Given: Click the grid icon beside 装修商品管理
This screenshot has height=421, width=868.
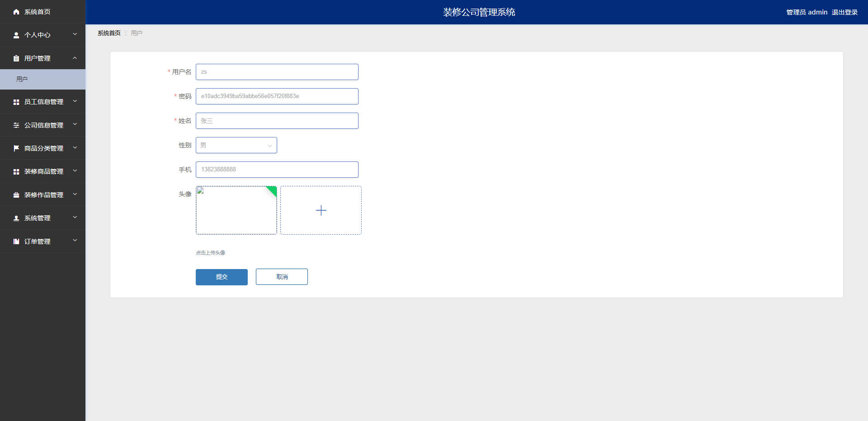Looking at the screenshot, I should click(x=16, y=172).
